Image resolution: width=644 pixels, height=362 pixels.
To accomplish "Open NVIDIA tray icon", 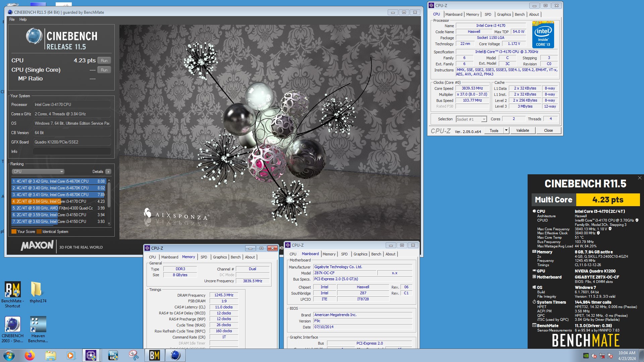I will [x=586, y=356].
